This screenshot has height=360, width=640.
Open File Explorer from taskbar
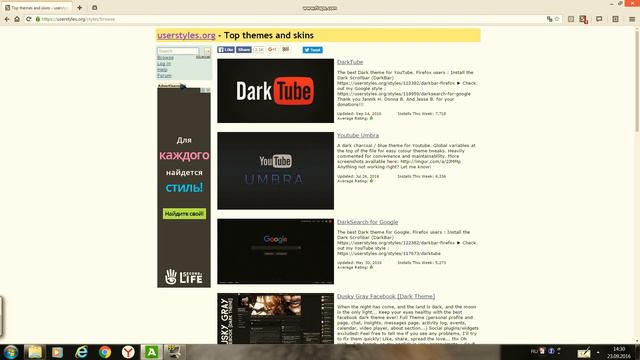(34, 352)
